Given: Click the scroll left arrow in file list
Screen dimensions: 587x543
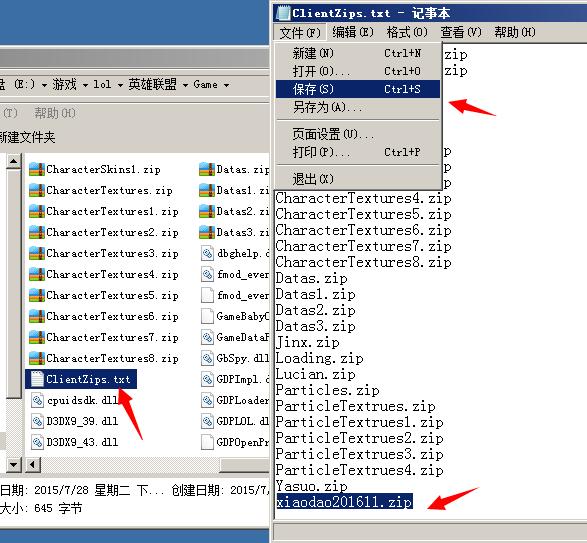Looking at the screenshot, I should pyautogui.click(x=33, y=465).
